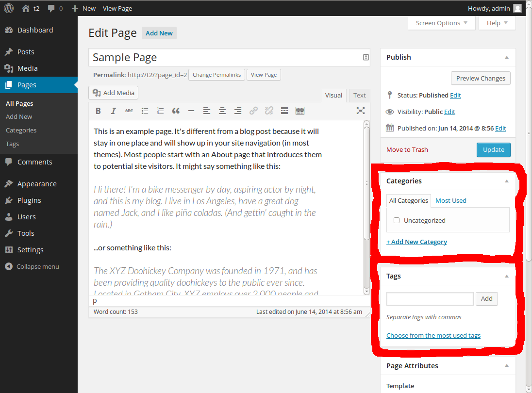Open the Help dropdown tab
This screenshot has width=532, height=393.
coord(497,23)
